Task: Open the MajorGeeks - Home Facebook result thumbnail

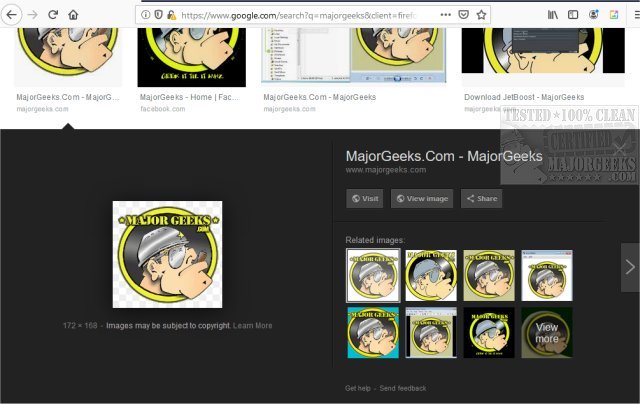Action: coord(191,57)
